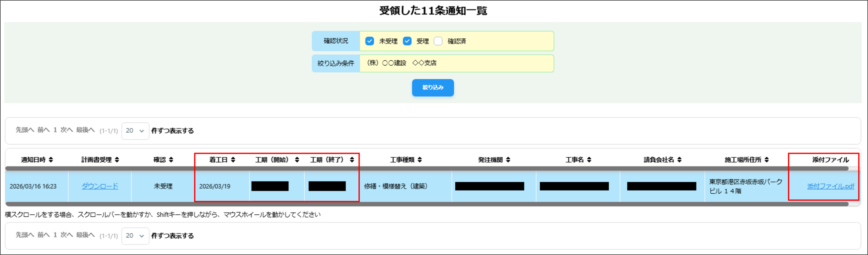Click 次へ in the top pagination

(x=66, y=130)
